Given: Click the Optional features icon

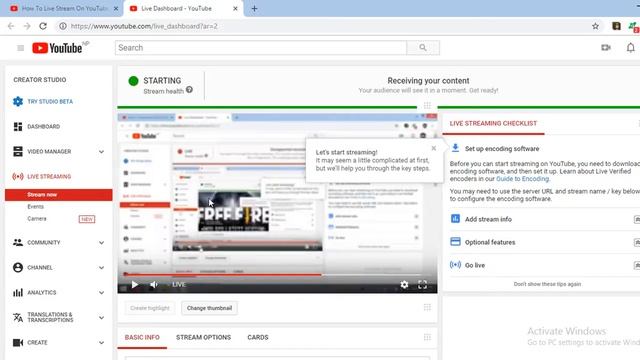Looking at the screenshot, I should tap(456, 242).
